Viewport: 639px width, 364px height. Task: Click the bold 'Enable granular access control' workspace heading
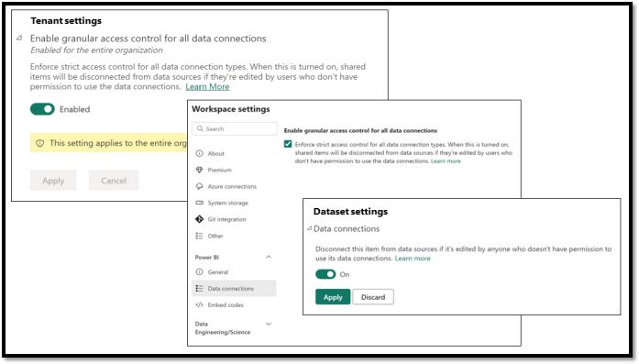click(360, 131)
